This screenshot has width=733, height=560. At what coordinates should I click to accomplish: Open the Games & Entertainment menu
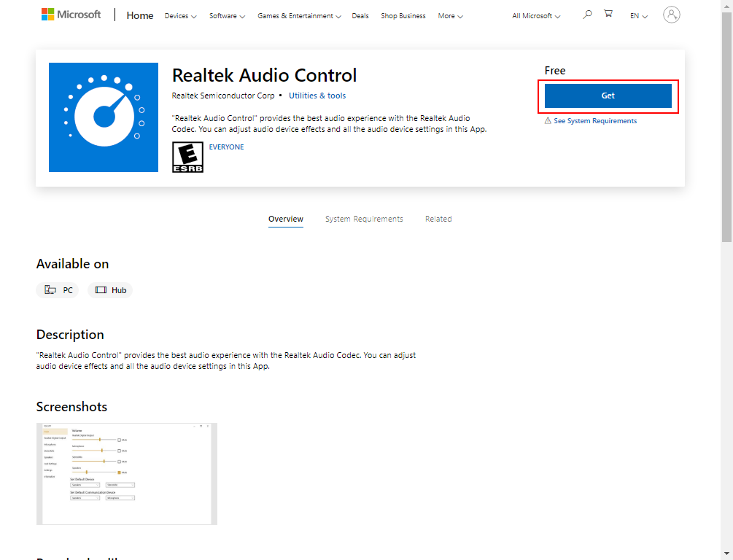click(x=299, y=15)
